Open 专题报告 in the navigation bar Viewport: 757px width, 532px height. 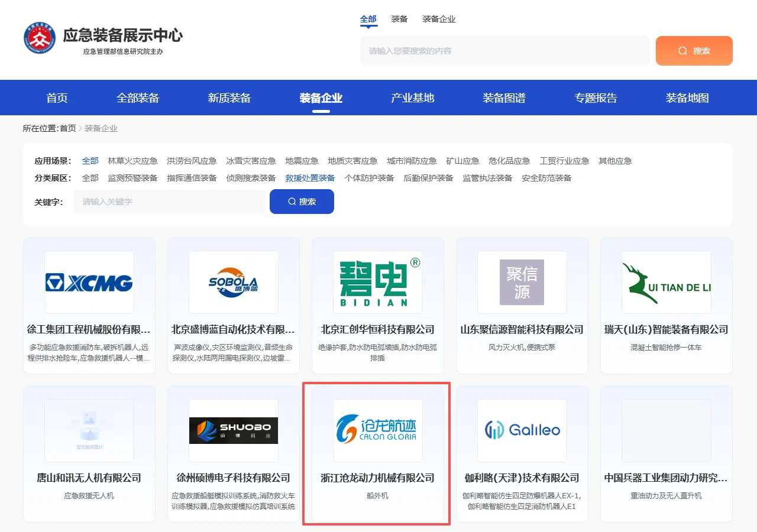(596, 98)
